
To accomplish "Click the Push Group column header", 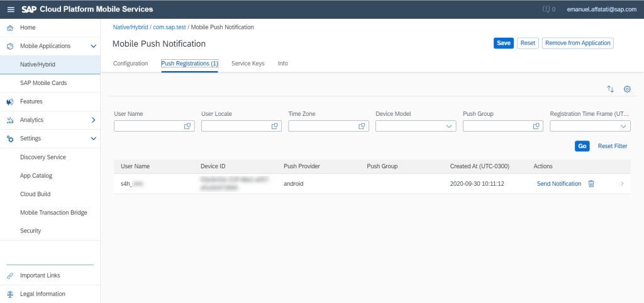I will [382, 166].
